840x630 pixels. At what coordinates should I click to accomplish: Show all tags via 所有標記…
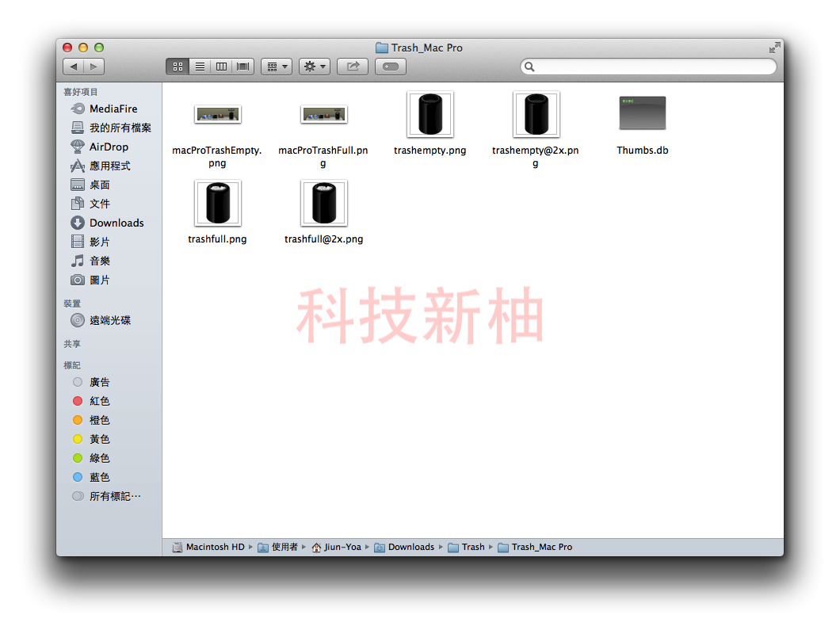pyautogui.click(x=107, y=496)
